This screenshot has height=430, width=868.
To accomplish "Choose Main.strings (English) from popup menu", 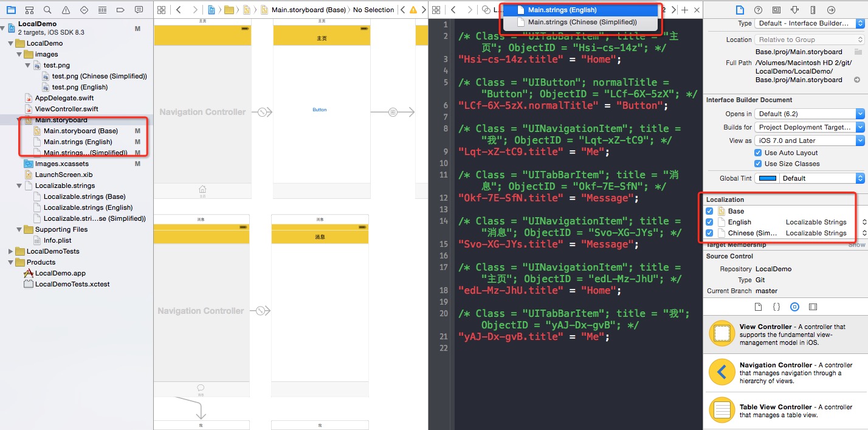I will (x=562, y=10).
